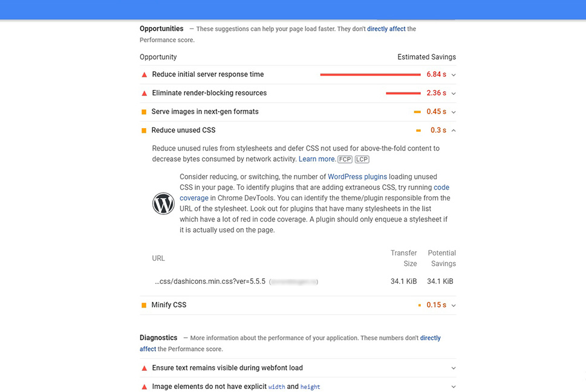The width and height of the screenshot is (586, 392).
Task: Click the red triangle beside Ensure text remains visible
Action: click(145, 368)
